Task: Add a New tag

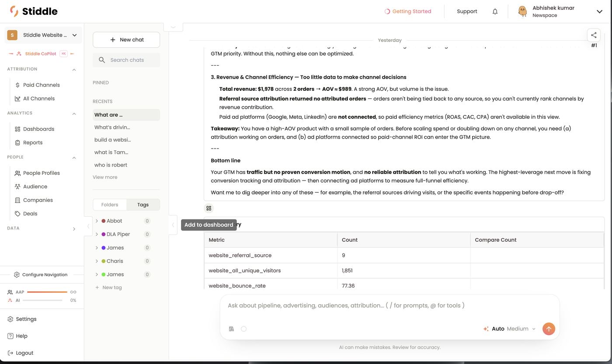Action: pyautogui.click(x=109, y=288)
